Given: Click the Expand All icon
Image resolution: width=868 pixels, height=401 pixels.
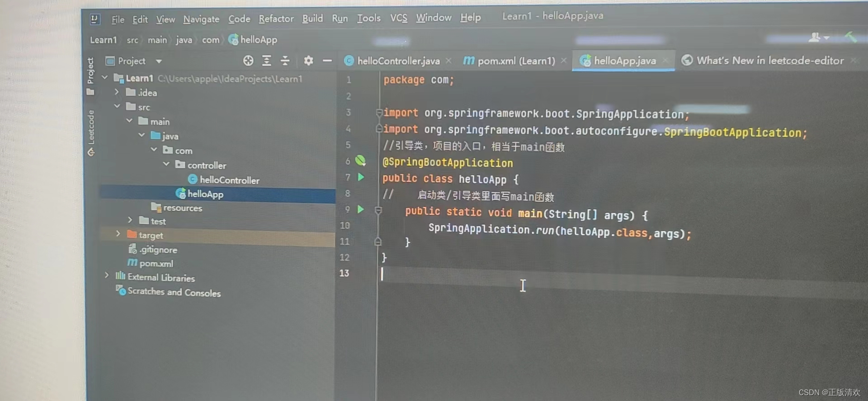Looking at the screenshot, I should [267, 61].
